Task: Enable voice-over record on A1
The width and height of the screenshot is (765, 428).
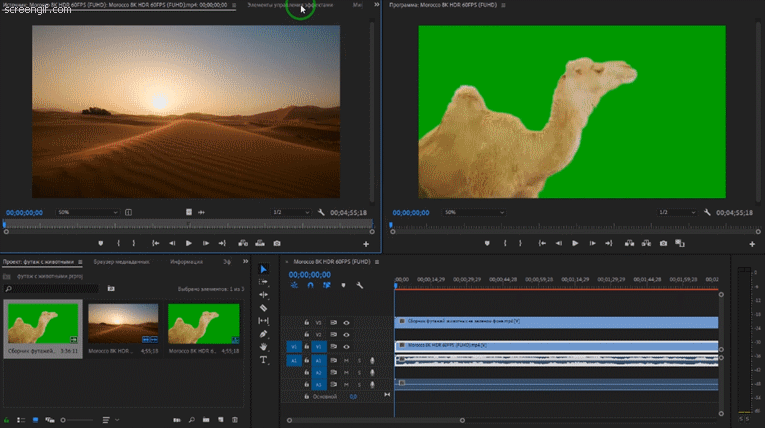Action: (372, 361)
